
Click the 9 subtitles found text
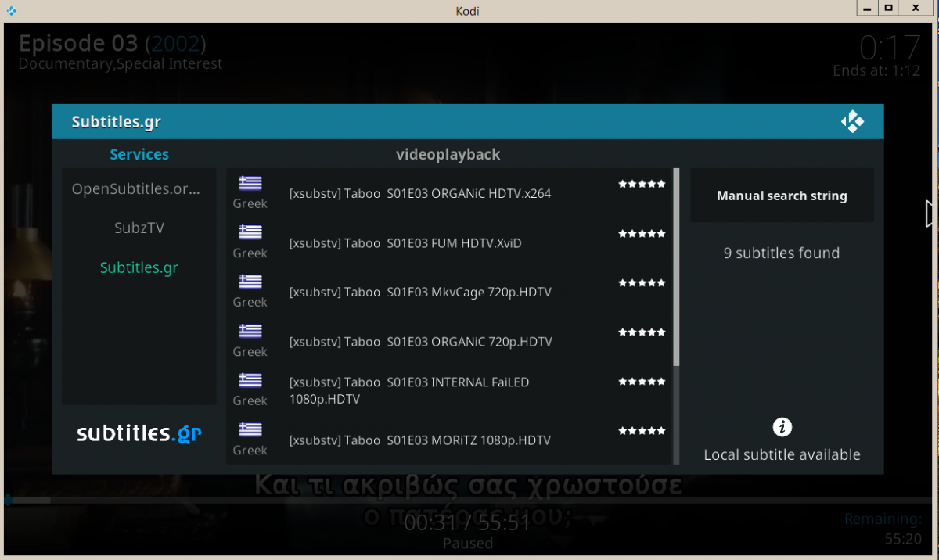click(782, 253)
